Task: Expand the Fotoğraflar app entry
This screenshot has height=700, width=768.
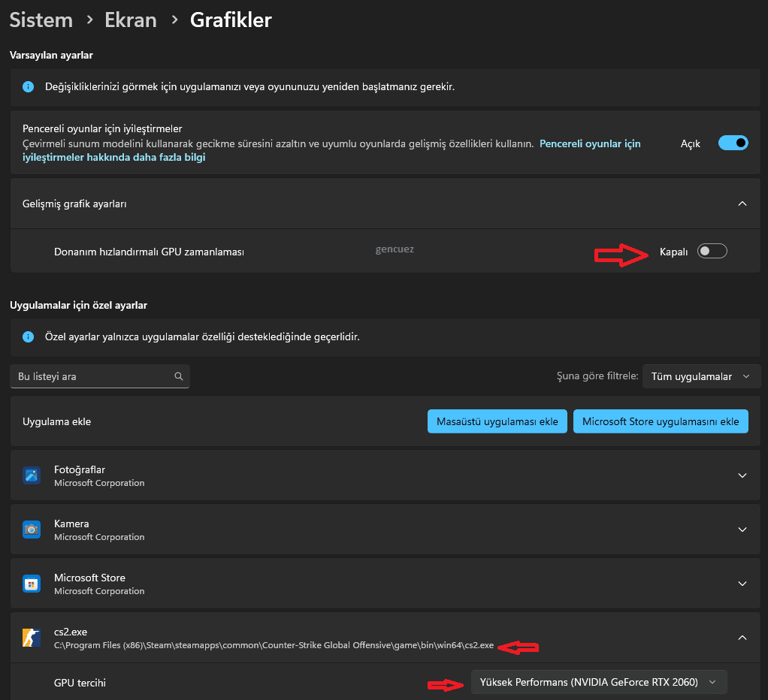Action: (742, 475)
